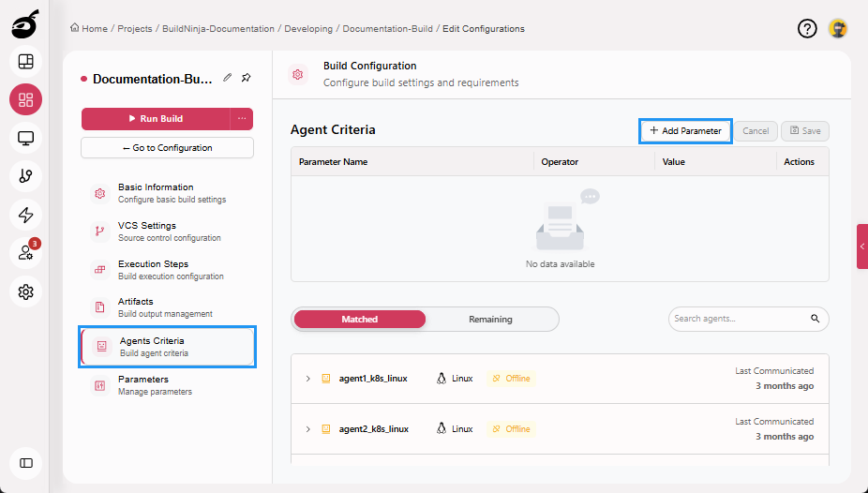Toggle sidebar panel icon at bottom left

(25, 463)
